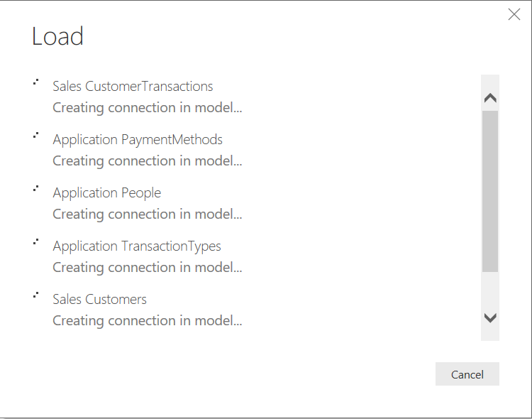Click spinner icon beside Application TransactionTypes

(35, 241)
